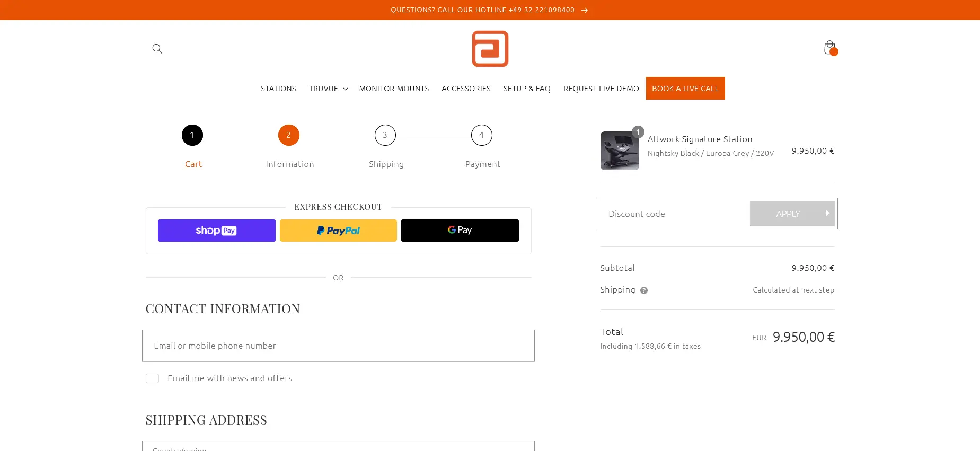Click the Calculated at next step text
980x451 pixels.
[x=793, y=290]
